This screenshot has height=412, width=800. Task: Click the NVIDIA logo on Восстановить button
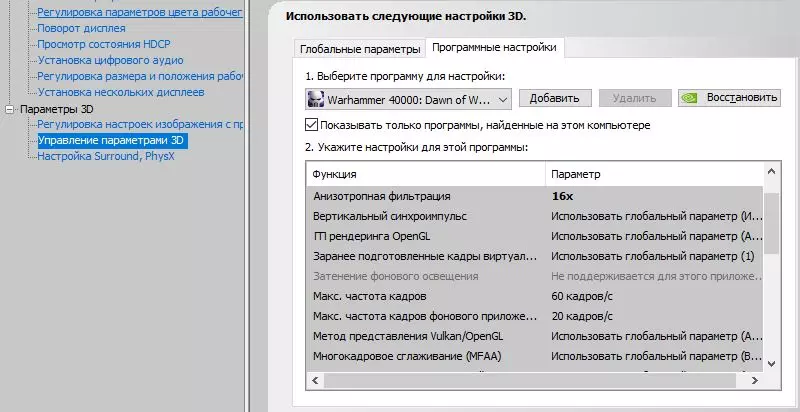click(x=689, y=98)
